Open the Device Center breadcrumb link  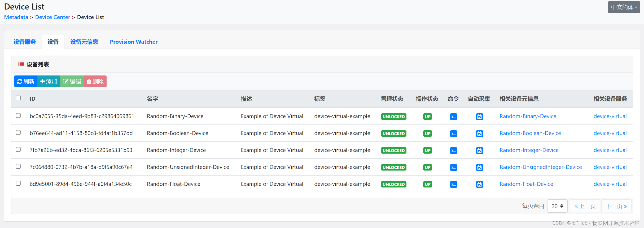point(52,17)
